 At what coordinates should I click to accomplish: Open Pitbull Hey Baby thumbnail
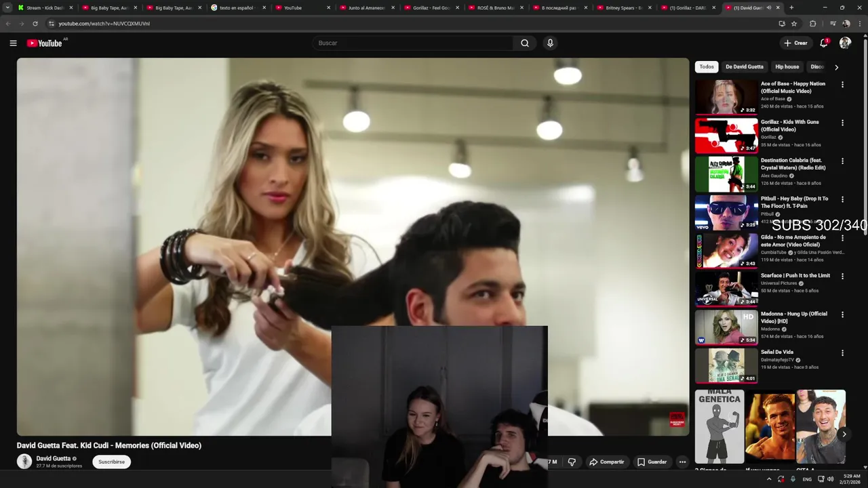(726, 212)
